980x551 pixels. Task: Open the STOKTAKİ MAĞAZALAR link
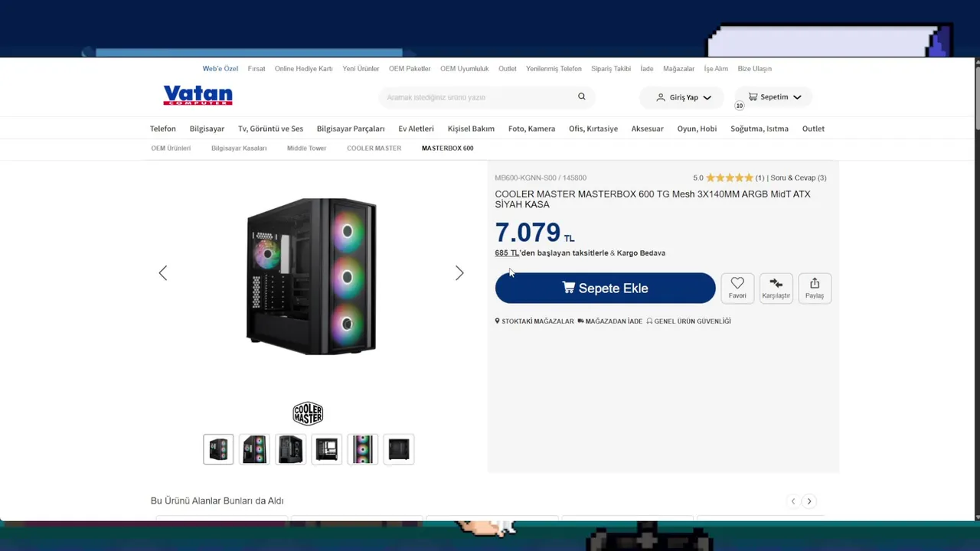click(x=534, y=321)
